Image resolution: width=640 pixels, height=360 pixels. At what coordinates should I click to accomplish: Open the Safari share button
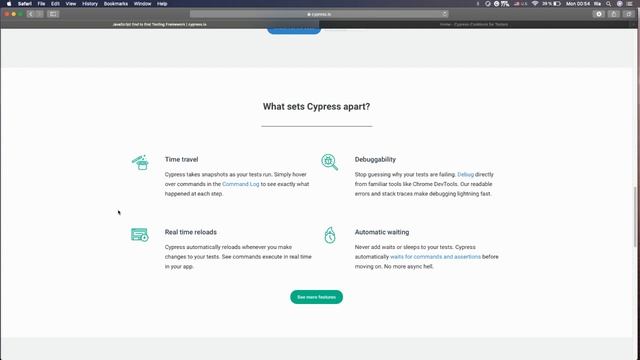point(613,14)
